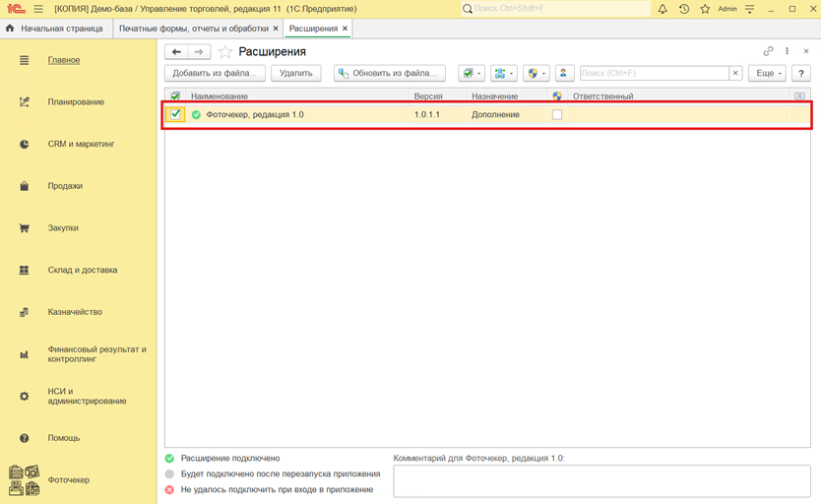Open the Продажи section in sidebar
Image resolution: width=821 pixels, height=504 pixels.
pyautogui.click(x=65, y=186)
